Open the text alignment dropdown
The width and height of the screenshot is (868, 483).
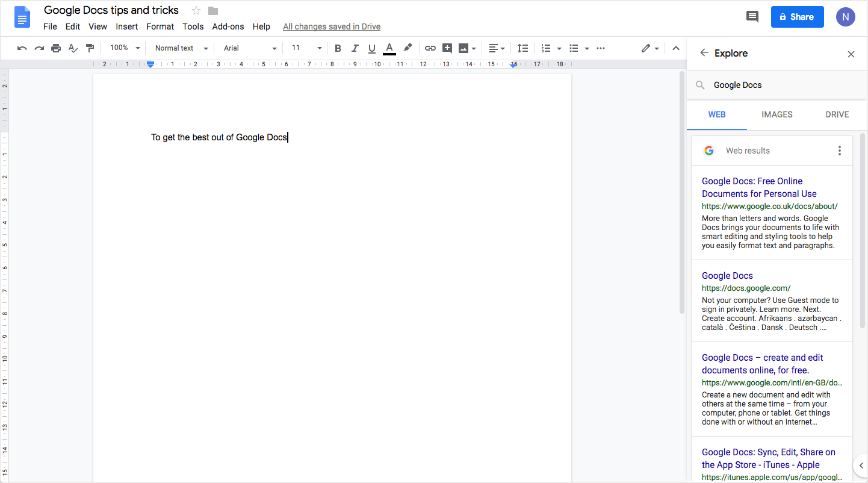pos(497,48)
